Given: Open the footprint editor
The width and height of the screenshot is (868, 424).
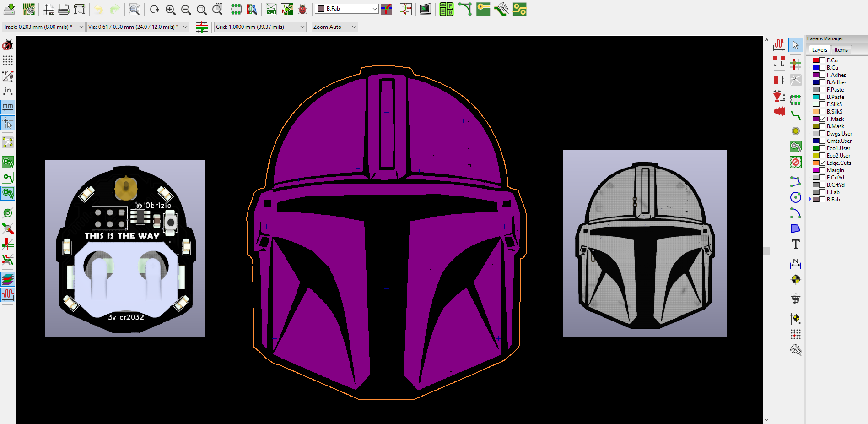Looking at the screenshot, I should [236, 9].
